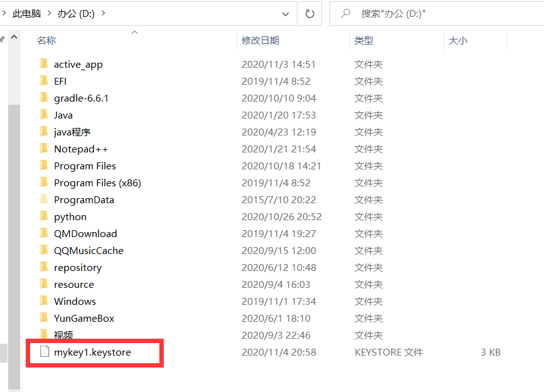Click the ProgramData folder icon
This screenshot has width=544, height=392.
tap(44, 199)
